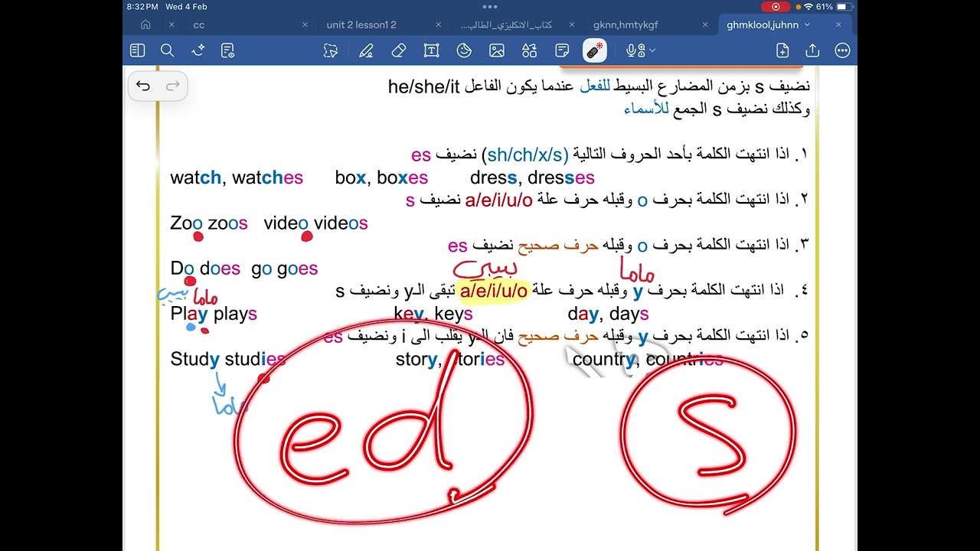Redo the last action
Screen dimensions: 980x551
173,86
